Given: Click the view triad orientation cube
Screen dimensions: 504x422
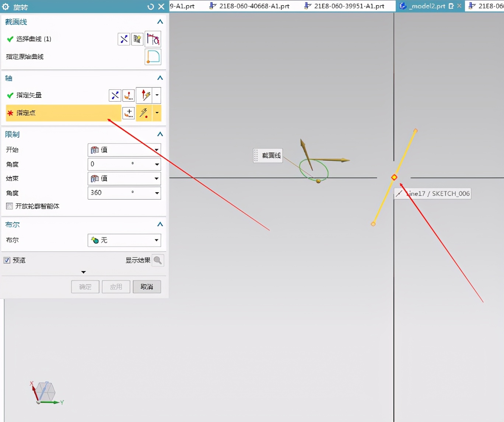Looking at the screenshot, I should [45, 392].
